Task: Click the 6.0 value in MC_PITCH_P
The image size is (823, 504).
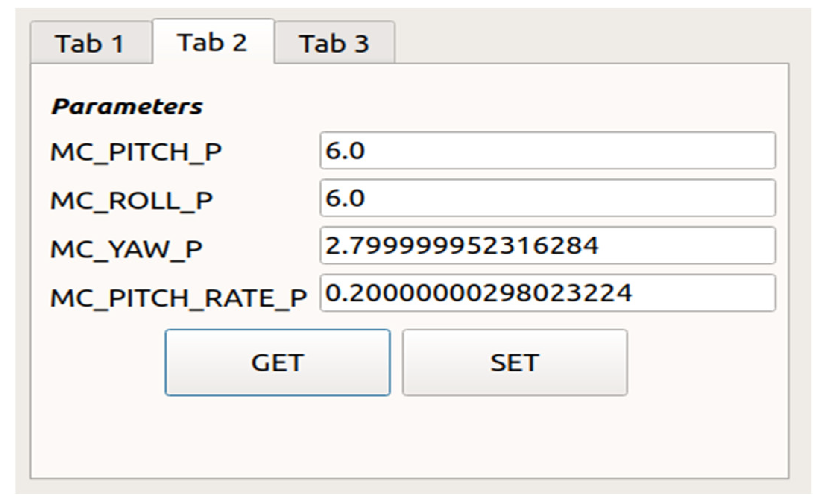Action: 345,151
